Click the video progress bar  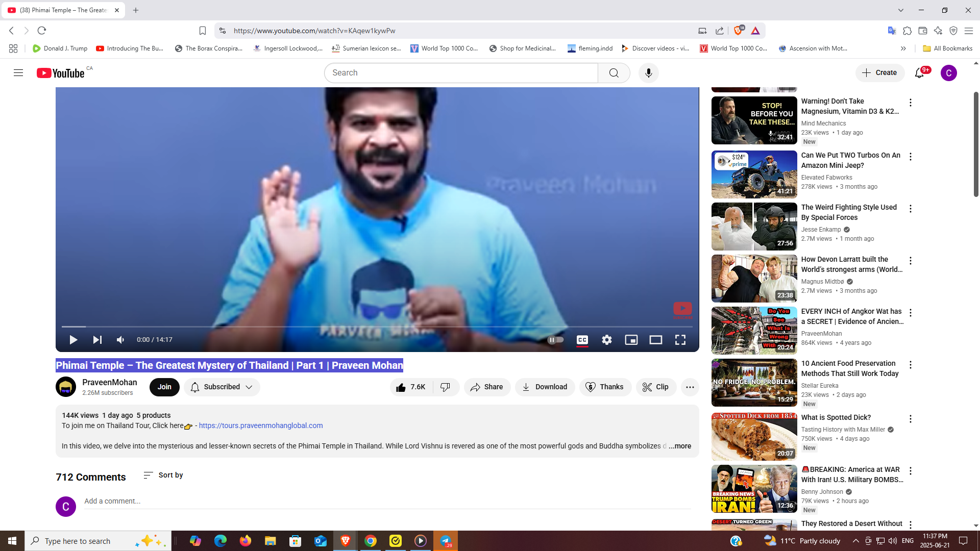pos(377,327)
